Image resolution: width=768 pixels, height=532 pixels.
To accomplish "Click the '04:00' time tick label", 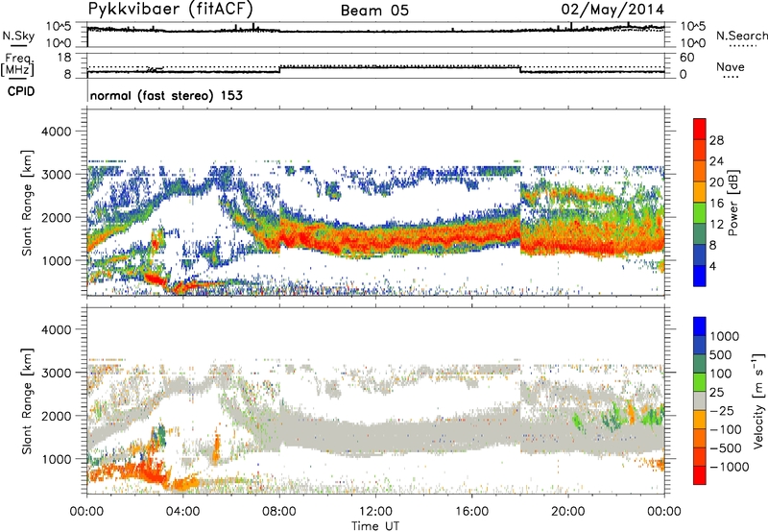I will (x=182, y=512).
